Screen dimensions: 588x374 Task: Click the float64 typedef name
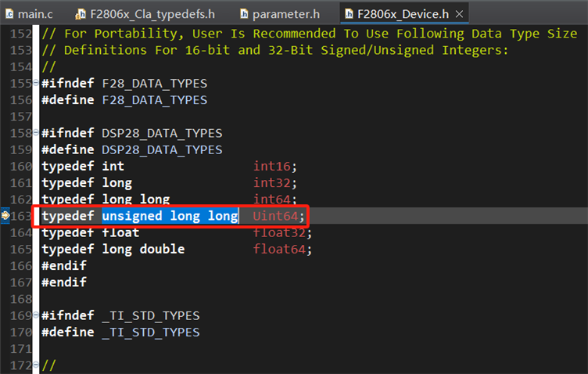click(279, 249)
